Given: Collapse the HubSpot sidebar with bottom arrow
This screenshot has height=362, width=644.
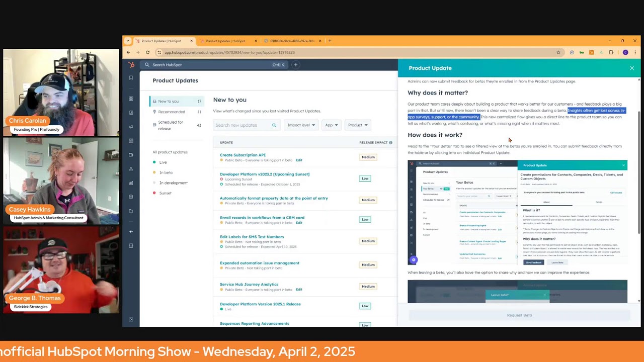Looking at the screenshot, I should (x=131, y=320).
